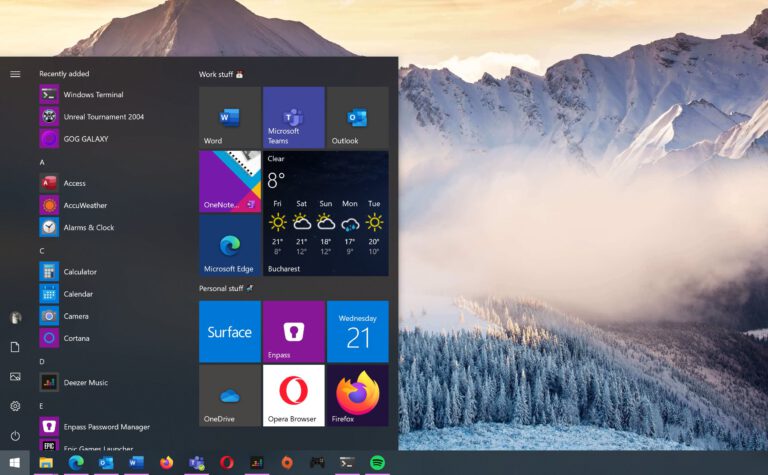
Task: Open File Explorer from the taskbar
Action: [46, 463]
